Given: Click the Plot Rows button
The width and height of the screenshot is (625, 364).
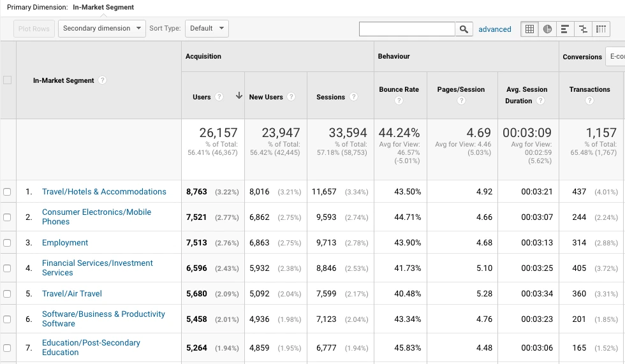Looking at the screenshot, I should coord(34,29).
